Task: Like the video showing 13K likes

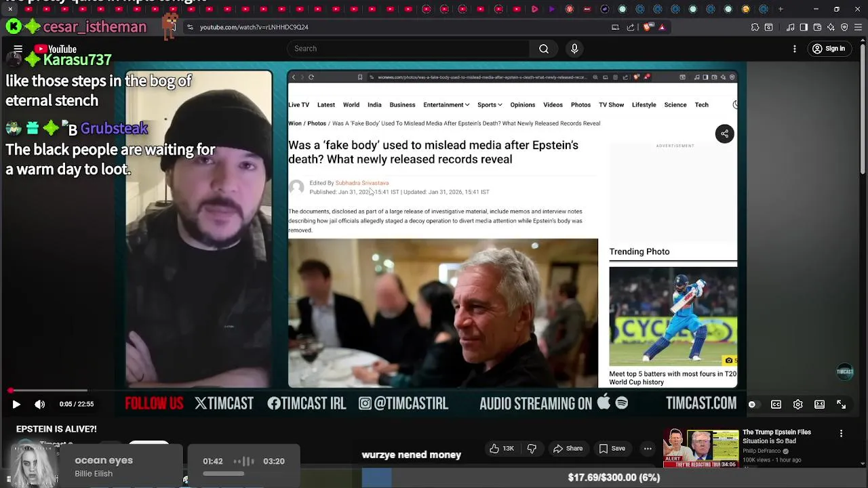Action: tap(502, 449)
